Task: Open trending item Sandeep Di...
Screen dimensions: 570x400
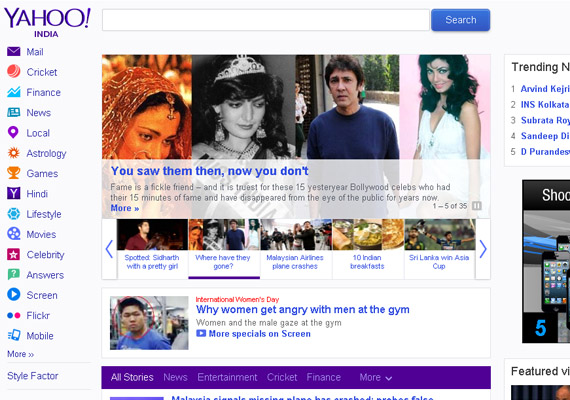Action: (545, 136)
